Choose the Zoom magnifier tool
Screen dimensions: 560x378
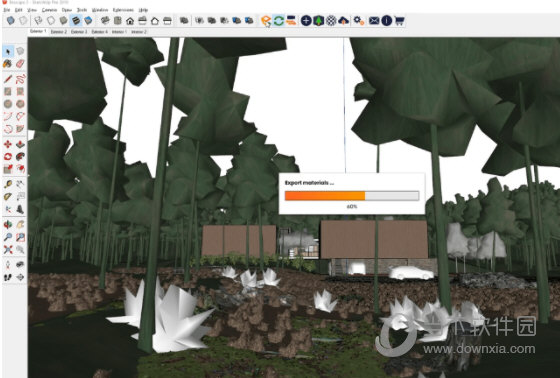tap(8, 237)
